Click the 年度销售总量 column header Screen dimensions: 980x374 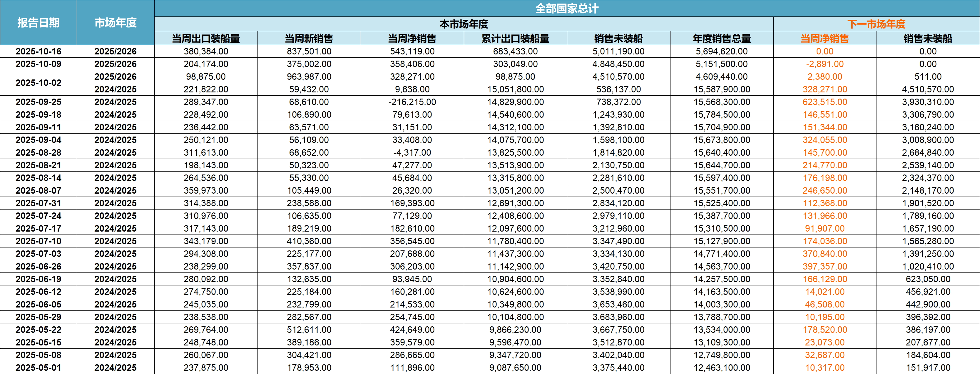pos(721,39)
